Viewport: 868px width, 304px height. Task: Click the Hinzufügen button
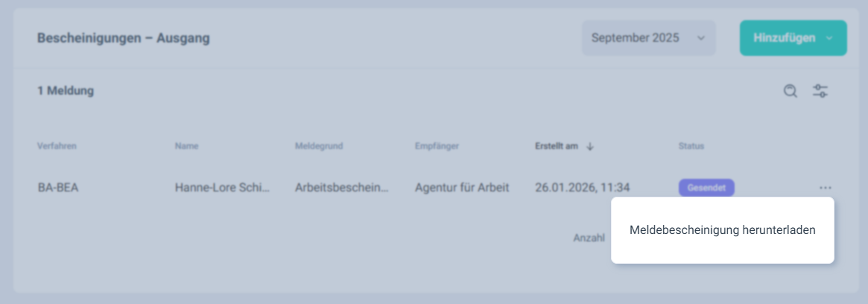[x=793, y=38]
